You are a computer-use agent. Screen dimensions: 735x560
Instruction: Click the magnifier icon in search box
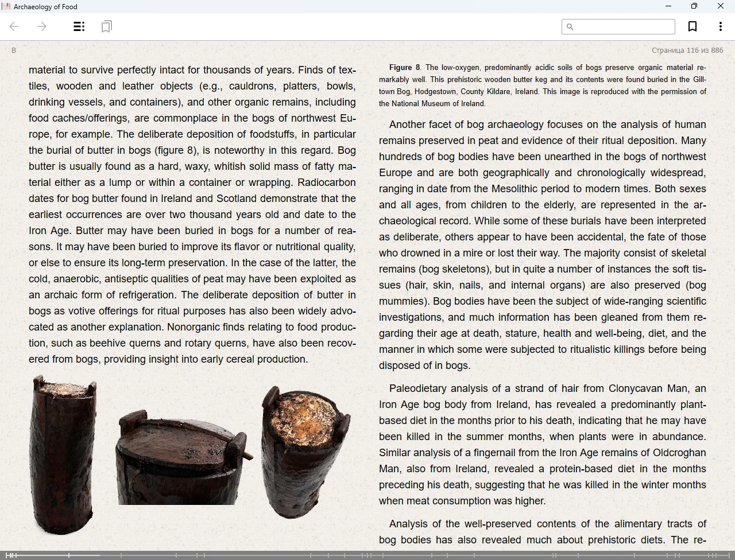tap(570, 26)
